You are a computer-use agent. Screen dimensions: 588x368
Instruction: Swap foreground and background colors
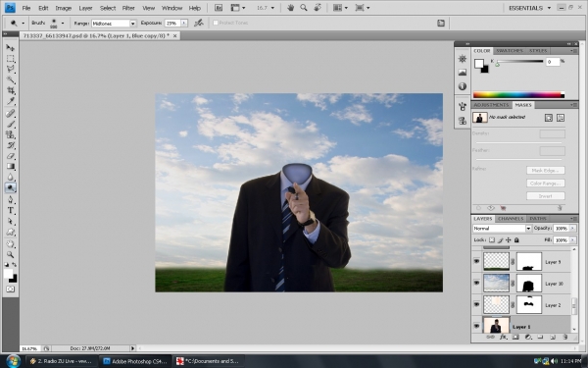[x=14, y=264]
